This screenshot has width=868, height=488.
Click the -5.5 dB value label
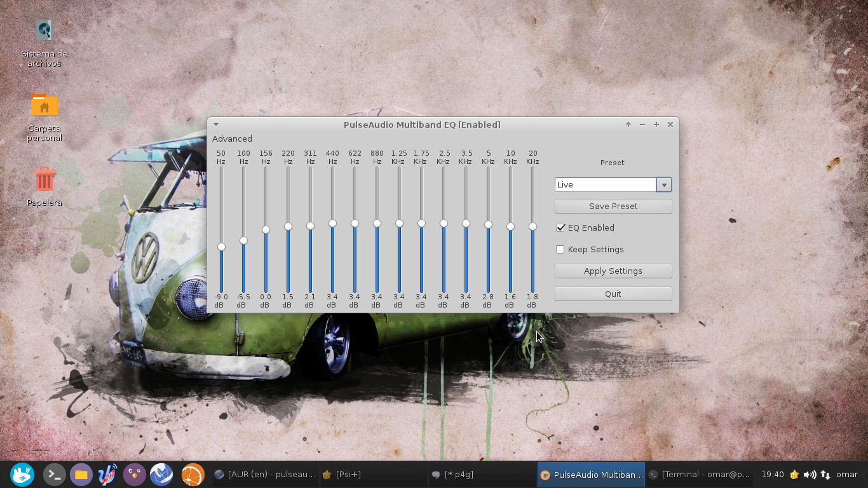pos(243,301)
